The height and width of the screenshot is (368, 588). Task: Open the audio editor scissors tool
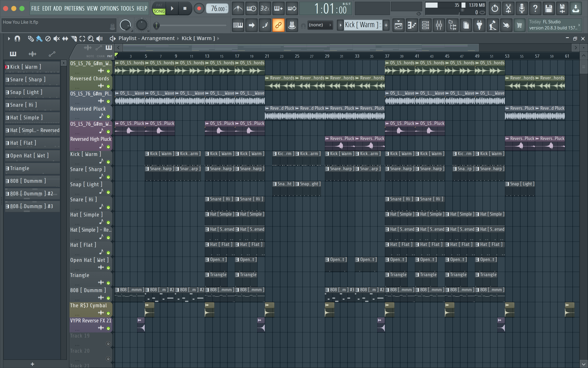508,9
